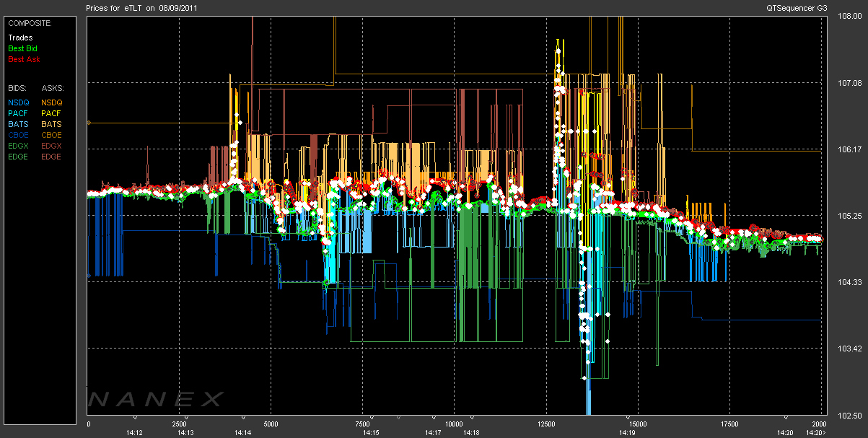Click EDGX in the BIDS column

[x=18, y=146]
